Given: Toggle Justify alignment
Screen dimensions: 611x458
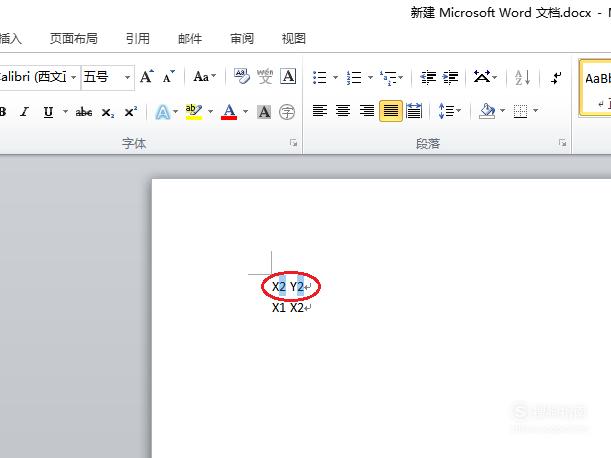Looking at the screenshot, I should (x=391, y=111).
